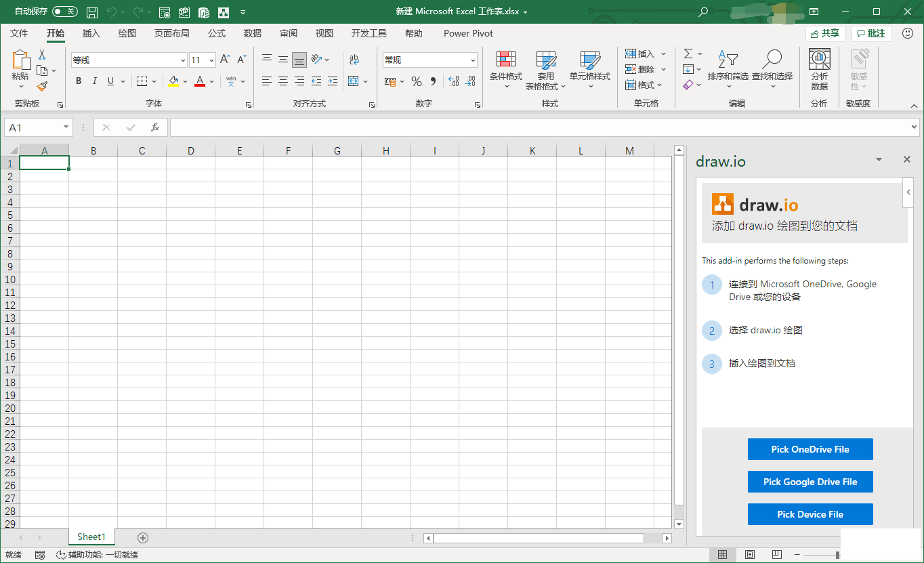Viewport: 924px width, 563px height.
Task: Click the Pick Device File button
Action: pyautogui.click(x=810, y=514)
